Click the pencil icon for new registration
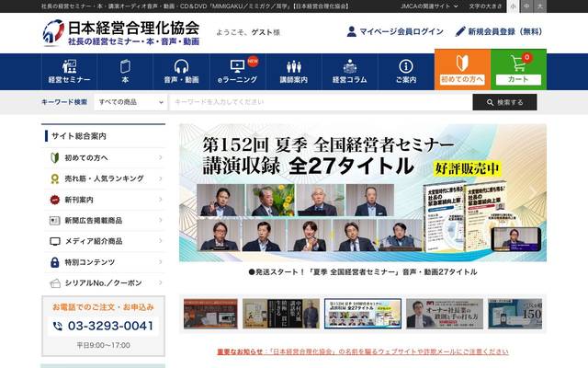The image size is (588, 368). point(460,31)
